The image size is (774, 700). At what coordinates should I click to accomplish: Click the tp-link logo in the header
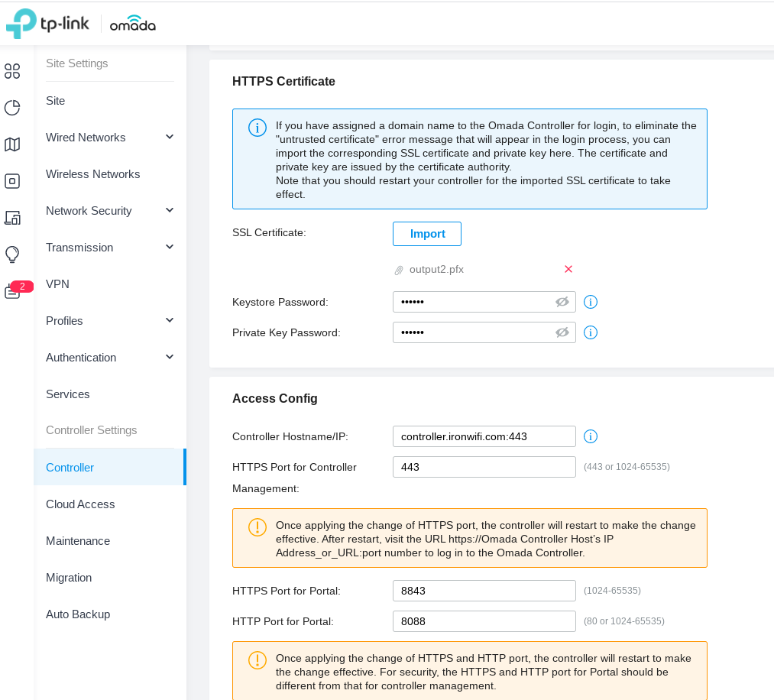point(47,23)
